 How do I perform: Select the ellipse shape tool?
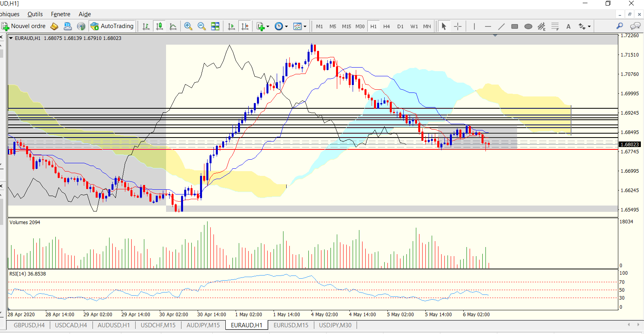[528, 26]
